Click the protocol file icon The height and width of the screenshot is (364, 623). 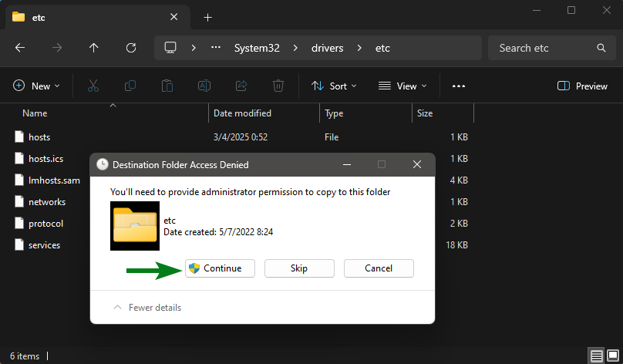coord(19,223)
